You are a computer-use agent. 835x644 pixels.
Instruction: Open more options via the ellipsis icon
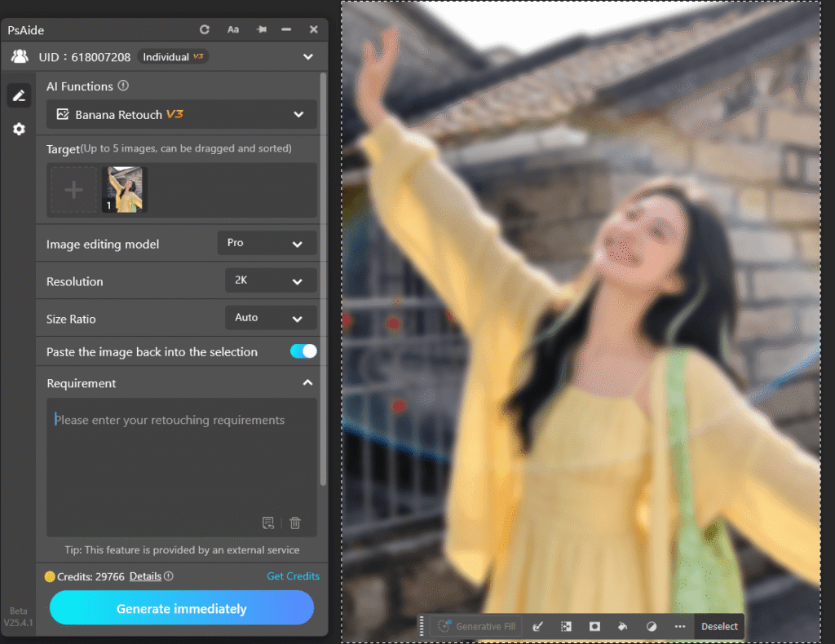(x=679, y=626)
